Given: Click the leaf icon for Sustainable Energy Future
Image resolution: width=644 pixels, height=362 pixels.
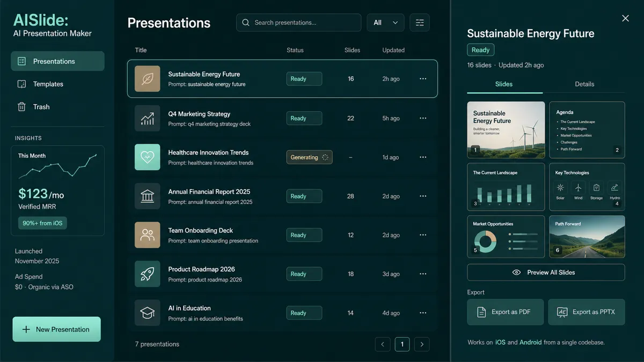Looking at the screenshot, I should pyautogui.click(x=147, y=79).
